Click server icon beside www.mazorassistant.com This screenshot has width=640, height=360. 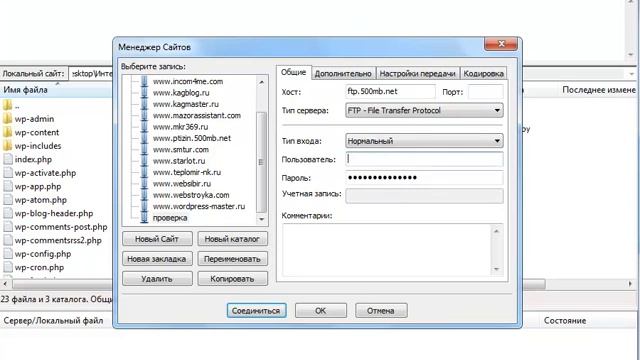tap(144, 116)
